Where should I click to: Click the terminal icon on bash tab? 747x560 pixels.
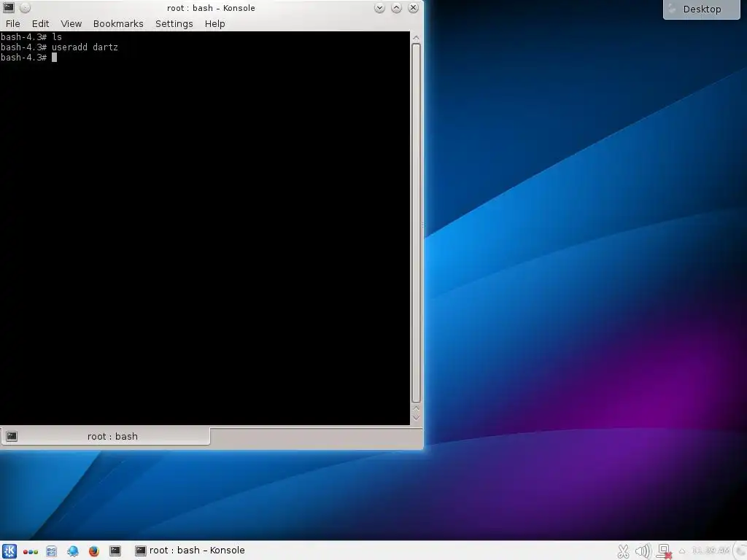point(12,436)
